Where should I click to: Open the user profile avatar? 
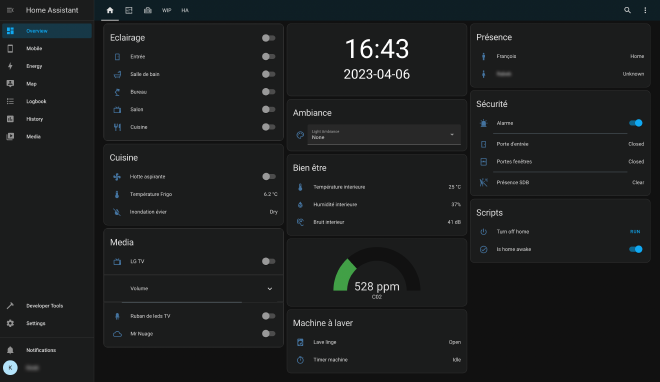[10, 368]
